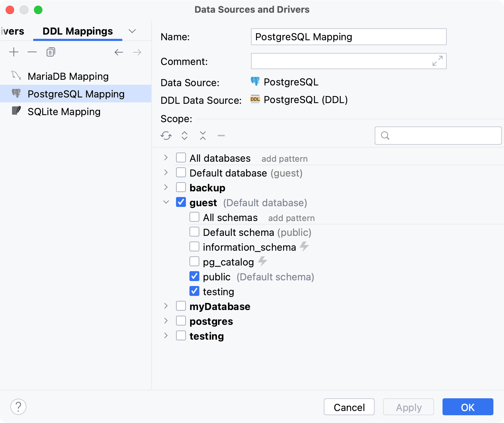
Task: Collapse the guest database node
Action: click(x=166, y=202)
